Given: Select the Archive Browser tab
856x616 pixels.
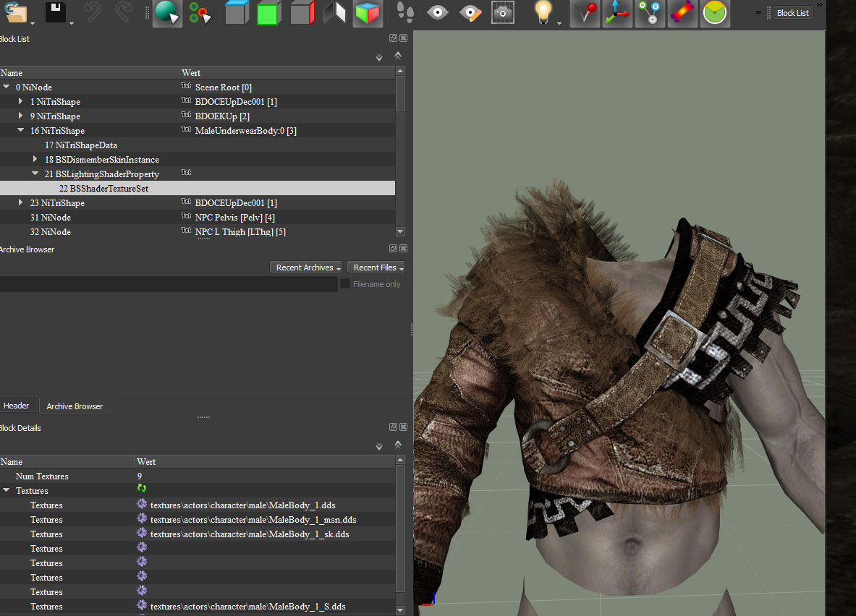Looking at the screenshot, I should (75, 406).
